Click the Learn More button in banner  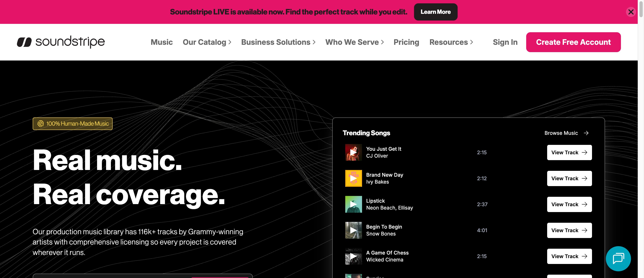(435, 12)
